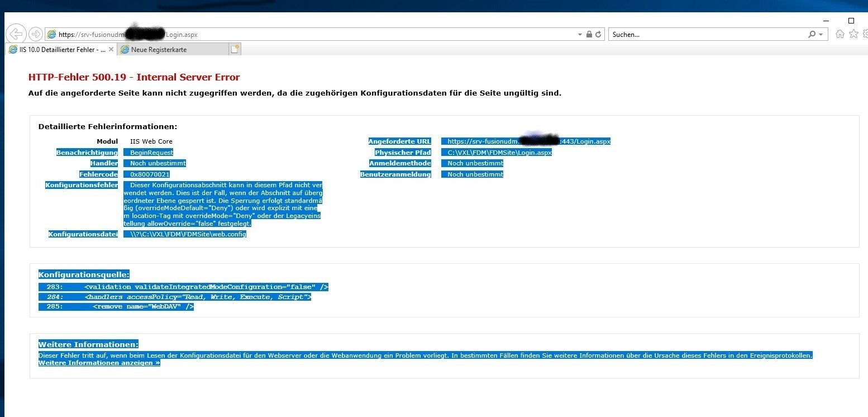Click the forward navigation arrow
Image resolution: width=868 pixels, height=417 pixels.
[35, 34]
